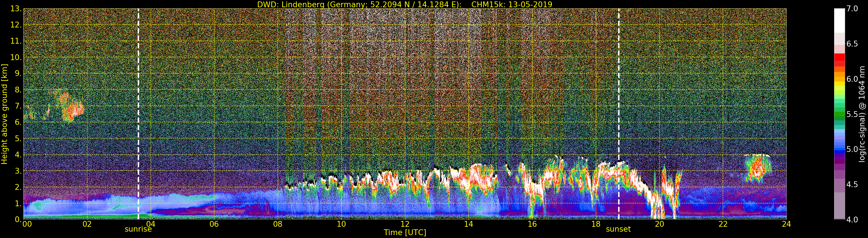The height and width of the screenshot is (238, 868).
Task: Click the height axis tick label 0.
Action: (18, 219)
